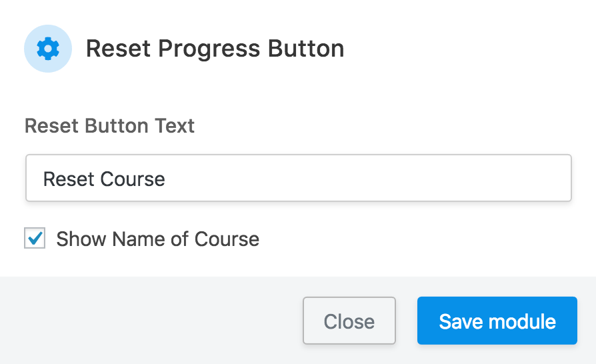Click the word Course in the checkbox label
Image resolution: width=596 pixels, height=364 pixels.
coord(227,239)
